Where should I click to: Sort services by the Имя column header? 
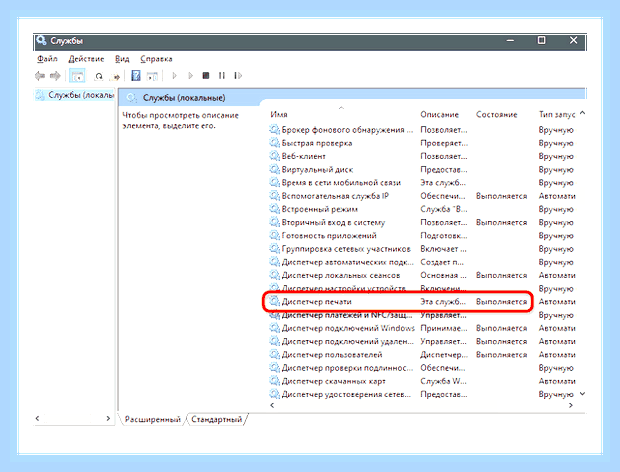pos(279,115)
